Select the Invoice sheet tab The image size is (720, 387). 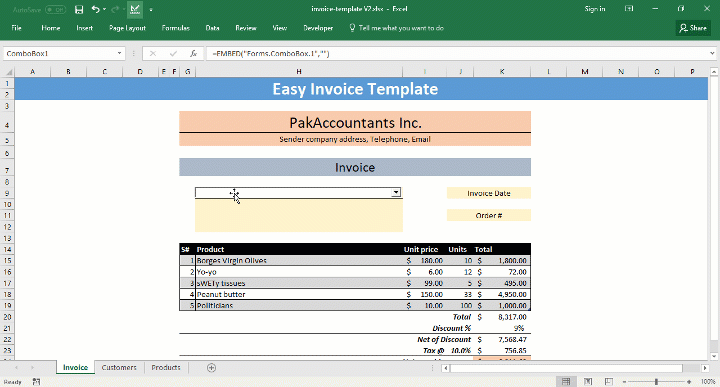point(75,367)
